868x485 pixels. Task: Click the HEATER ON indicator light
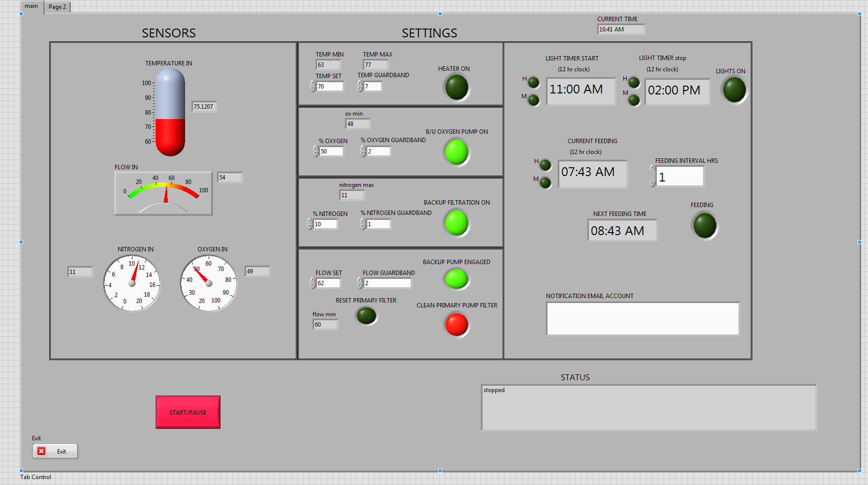pyautogui.click(x=456, y=87)
